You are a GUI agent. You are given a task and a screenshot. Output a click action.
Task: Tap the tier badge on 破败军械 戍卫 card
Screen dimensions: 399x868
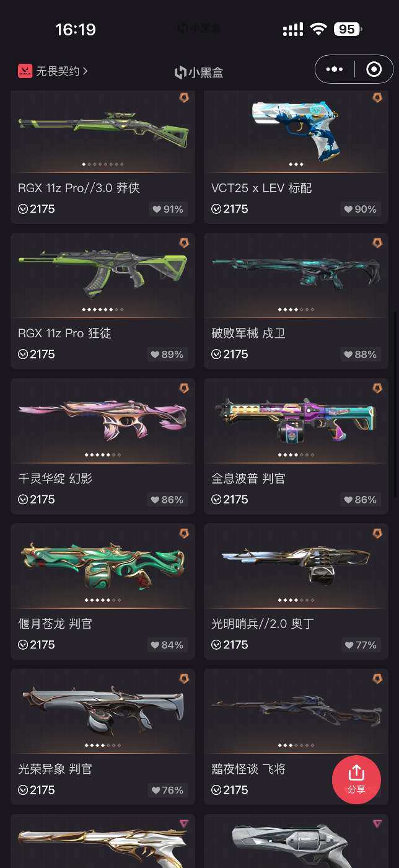pyautogui.click(x=377, y=242)
